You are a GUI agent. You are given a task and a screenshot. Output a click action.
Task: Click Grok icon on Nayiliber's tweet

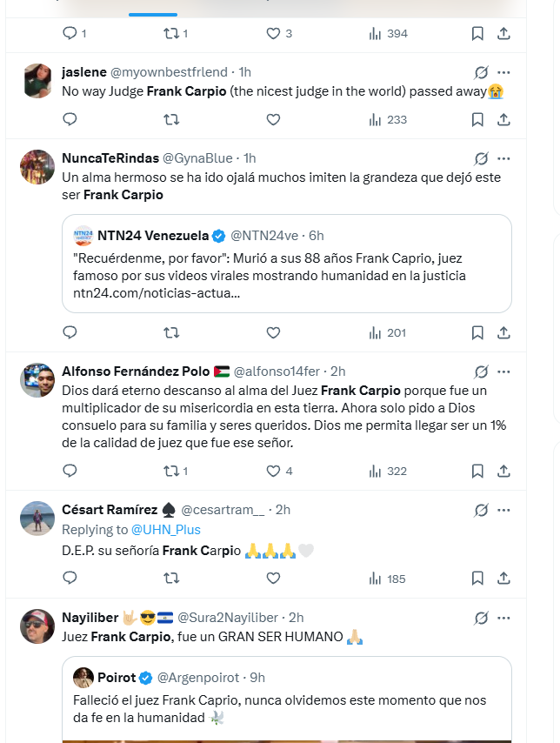pos(481,618)
